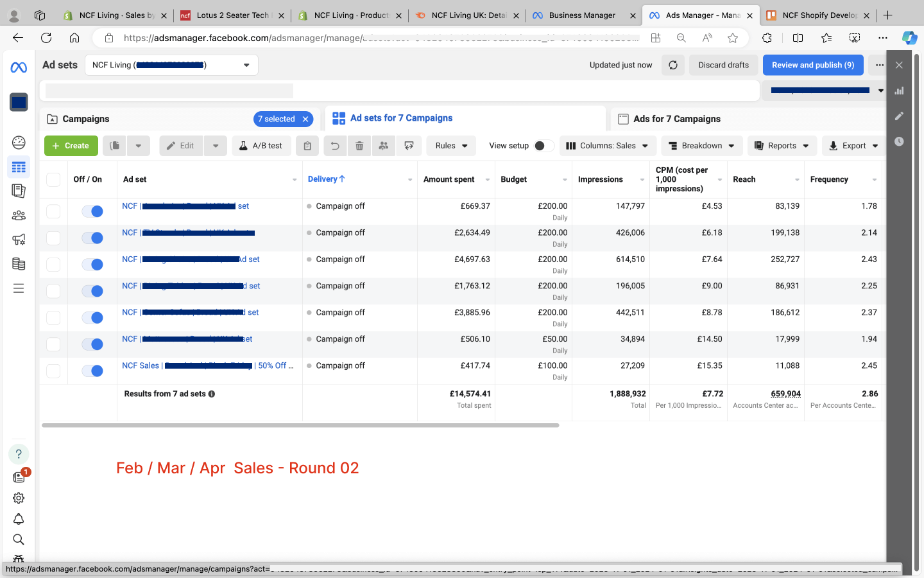Toggle the View setup switch
Screen dimensions: 924x578
[543, 146]
